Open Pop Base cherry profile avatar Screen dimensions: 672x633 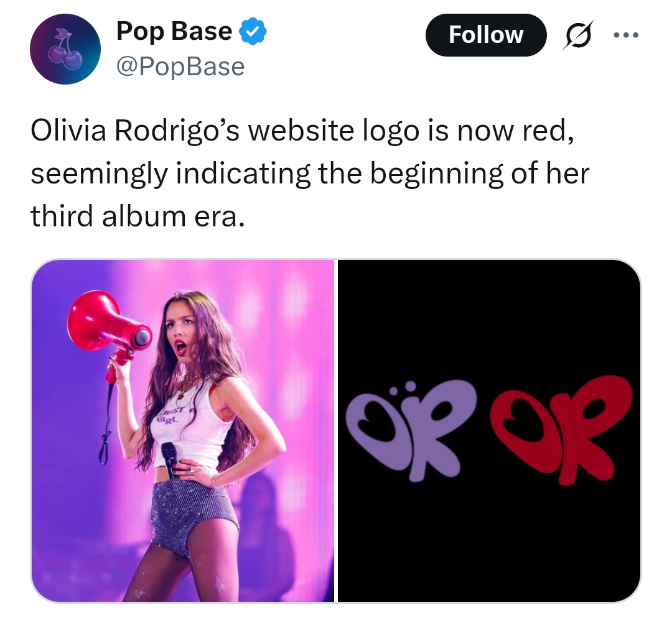tap(65, 49)
